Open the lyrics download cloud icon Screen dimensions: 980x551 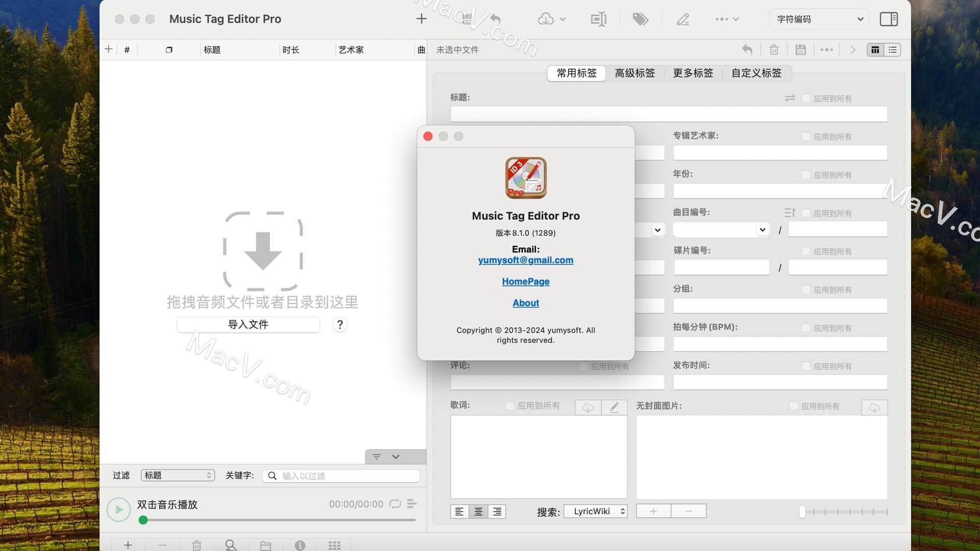tap(588, 407)
